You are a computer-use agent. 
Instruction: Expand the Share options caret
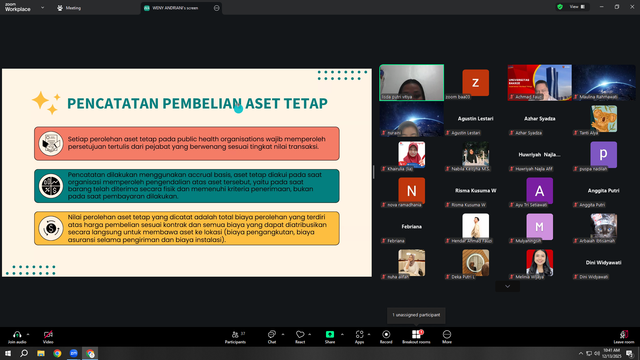point(342,334)
